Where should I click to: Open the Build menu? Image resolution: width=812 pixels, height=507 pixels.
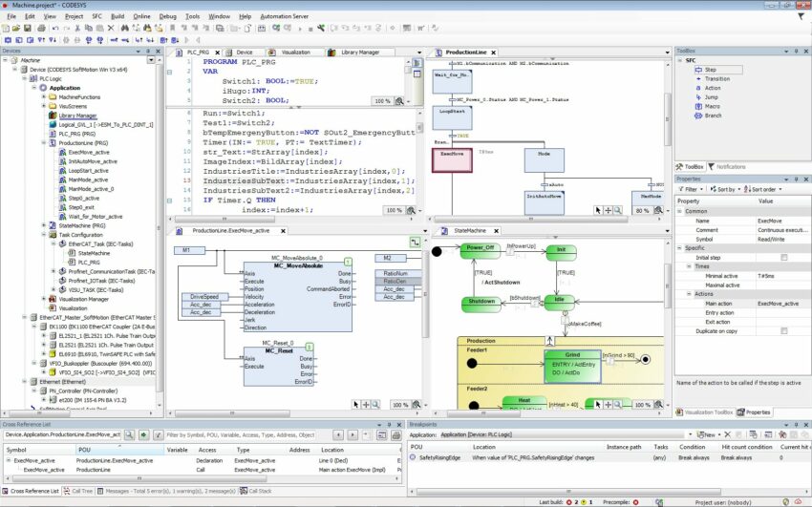118,16
